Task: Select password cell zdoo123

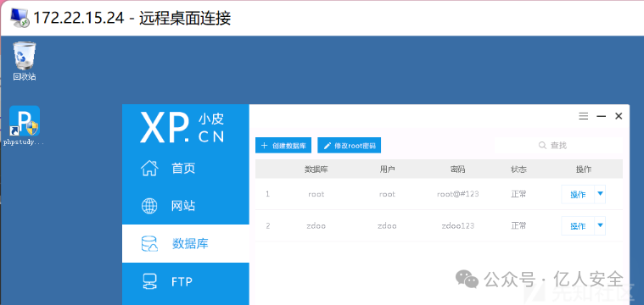Action: pos(458,225)
